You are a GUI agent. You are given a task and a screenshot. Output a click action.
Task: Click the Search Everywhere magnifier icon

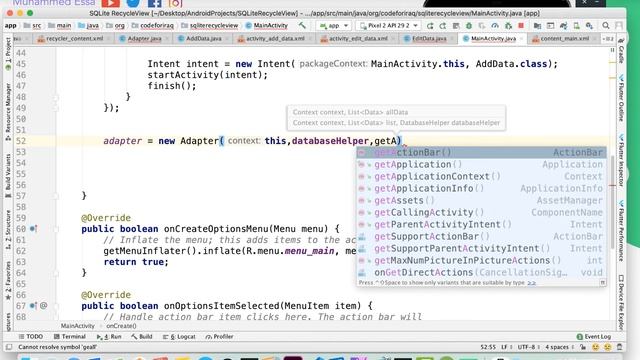pyautogui.click(x=606, y=26)
